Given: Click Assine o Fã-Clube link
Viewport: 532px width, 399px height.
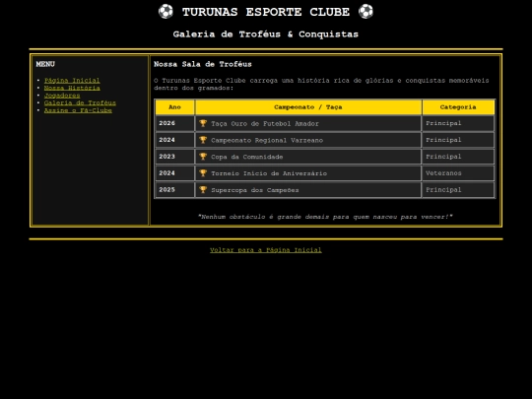Looking at the screenshot, I should 78,110.
